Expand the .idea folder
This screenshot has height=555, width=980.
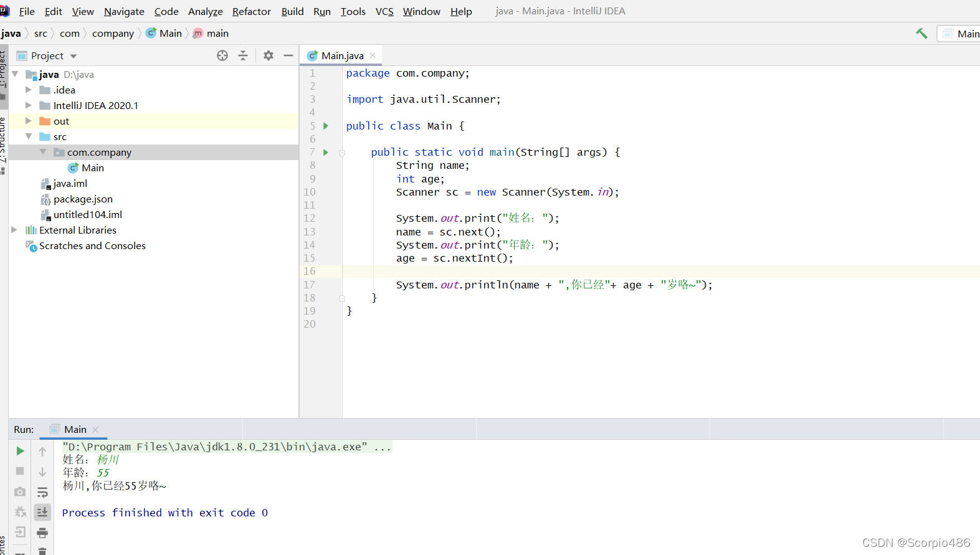click(x=29, y=90)
